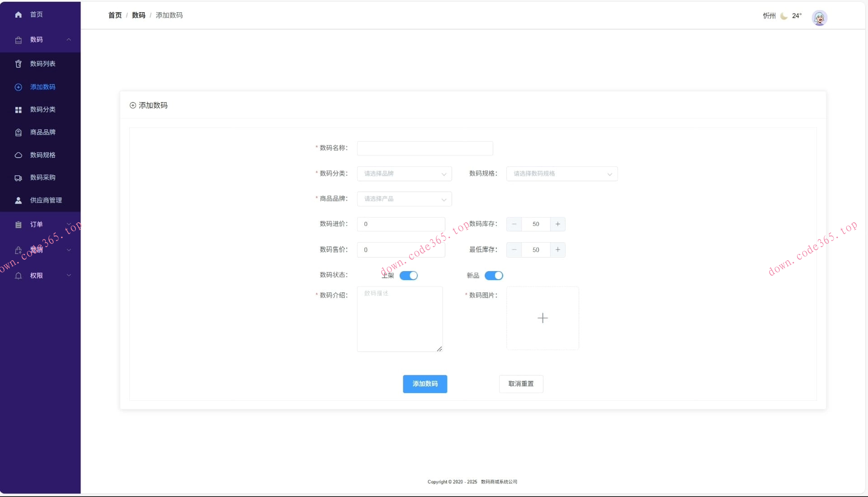Open the 商品品牌 dropdown
The width and height of the screenshot is (868, 497).
pyautogui.click(x=404, y=199)
